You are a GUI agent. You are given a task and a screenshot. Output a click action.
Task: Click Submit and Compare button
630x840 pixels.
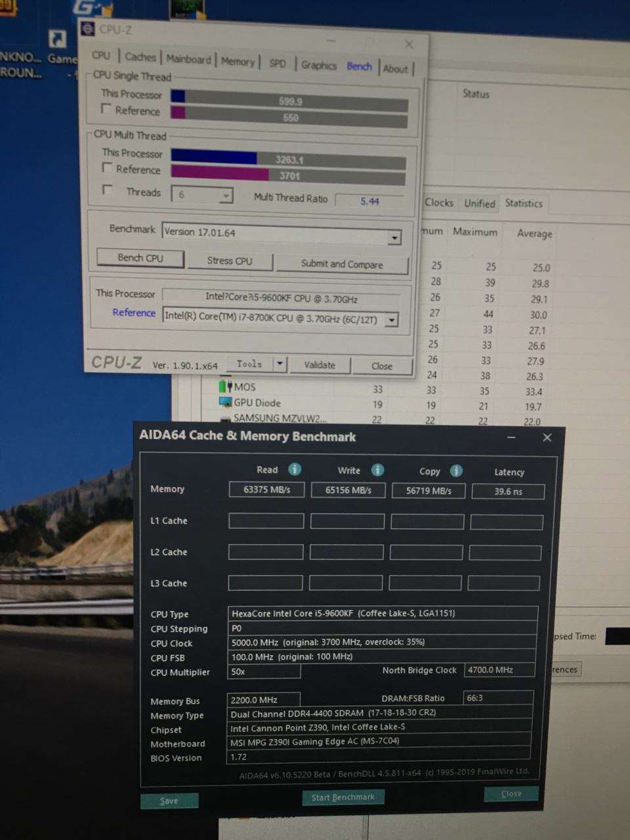342,264
